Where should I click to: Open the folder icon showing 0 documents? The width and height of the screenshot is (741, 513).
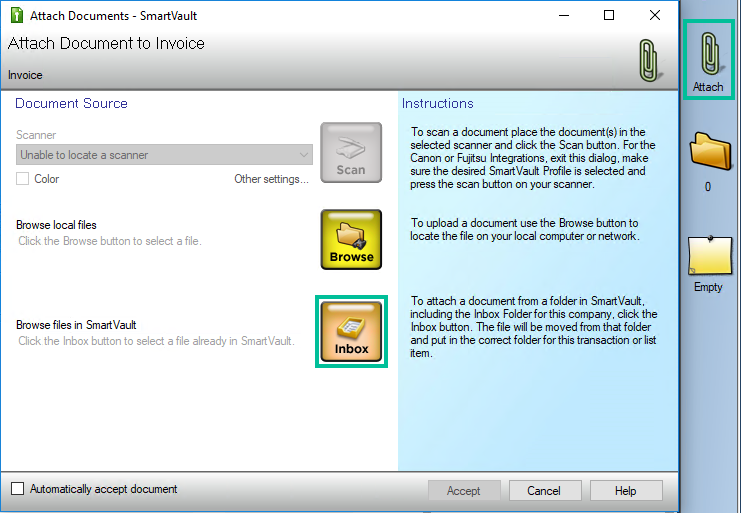tap(708, 154)
